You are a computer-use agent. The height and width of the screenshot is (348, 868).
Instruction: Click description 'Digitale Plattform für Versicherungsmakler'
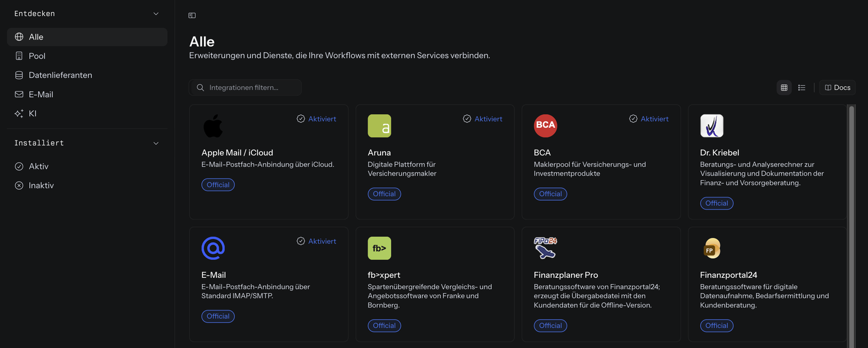point(402,169)
